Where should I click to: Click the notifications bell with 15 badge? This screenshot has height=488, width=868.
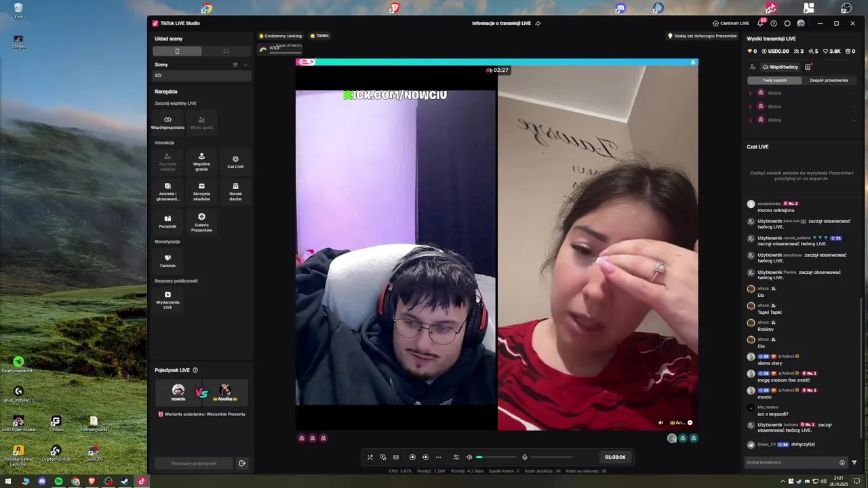tap(760, 23)
